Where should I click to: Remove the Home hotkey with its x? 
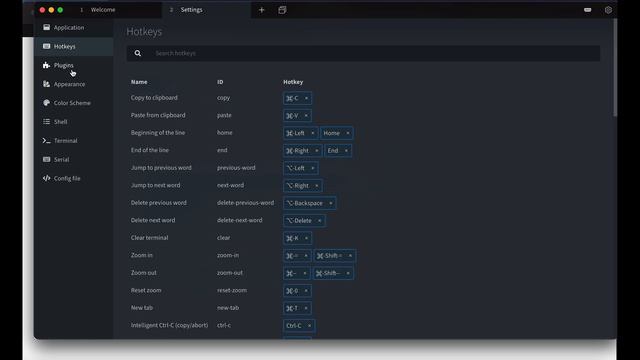pyautogui.click(x=348, y=133)
